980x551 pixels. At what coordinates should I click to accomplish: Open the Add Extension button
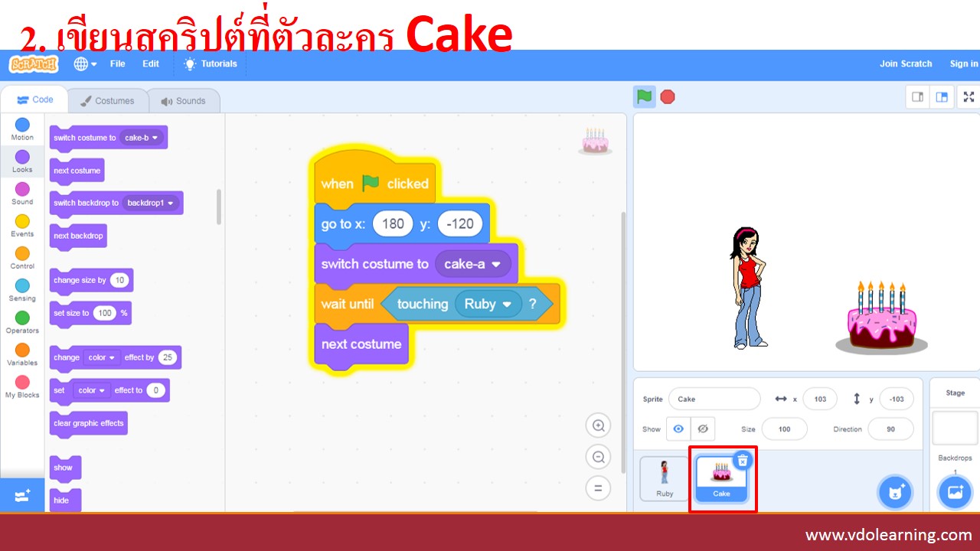[22, 496]
